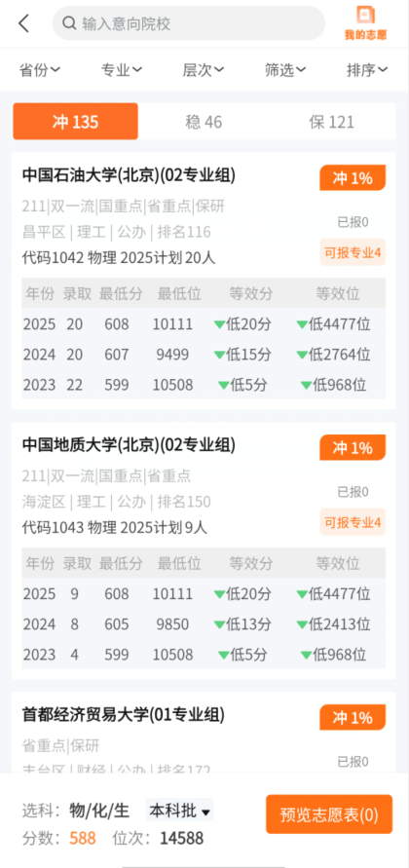Select the 冲 135 tab

click(x=76, y=121)
